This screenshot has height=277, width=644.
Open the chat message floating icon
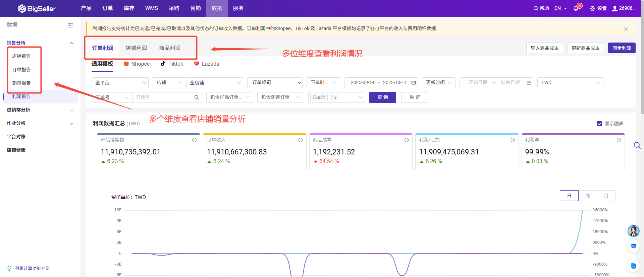tap(633, 246)
